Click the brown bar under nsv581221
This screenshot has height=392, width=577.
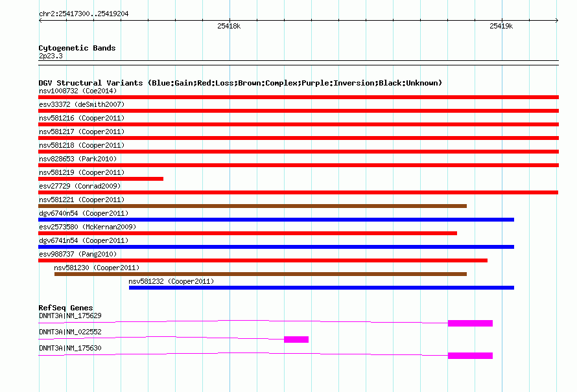(x=252, y=206)
